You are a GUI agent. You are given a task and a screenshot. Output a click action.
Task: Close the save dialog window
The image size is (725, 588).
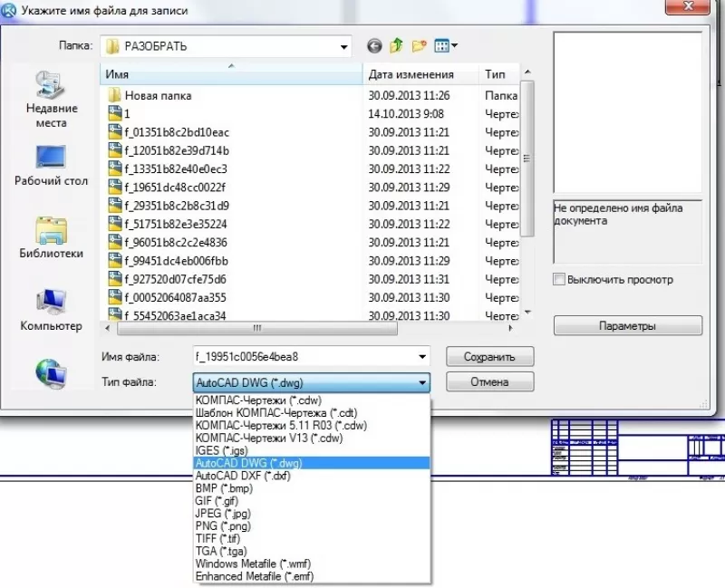688,6
